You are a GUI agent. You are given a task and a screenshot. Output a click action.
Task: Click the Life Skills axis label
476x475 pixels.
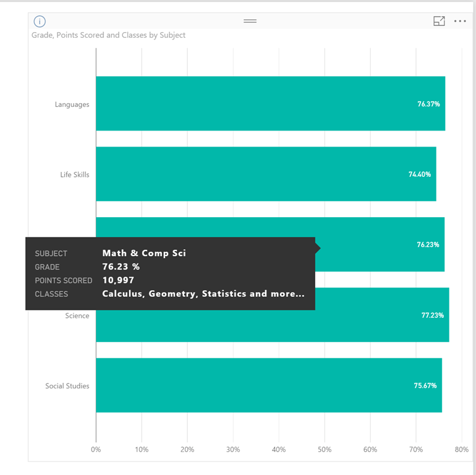[x=75, y=174]
